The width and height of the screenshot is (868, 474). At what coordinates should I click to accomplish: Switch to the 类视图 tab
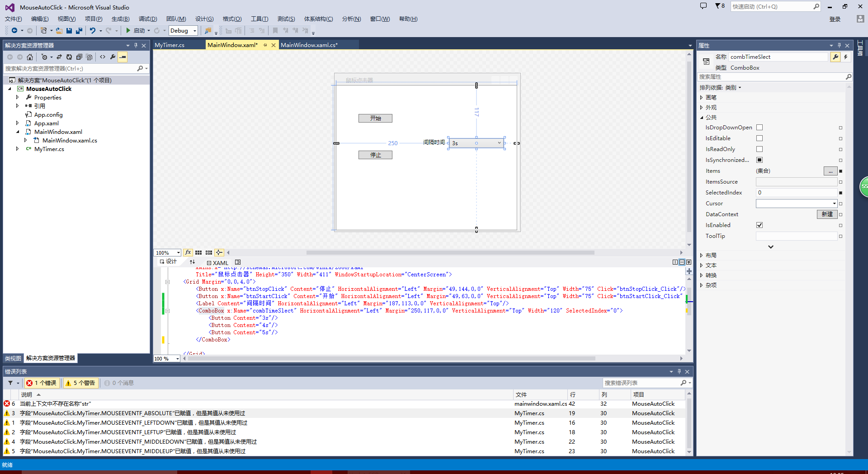tap(13, 358)
